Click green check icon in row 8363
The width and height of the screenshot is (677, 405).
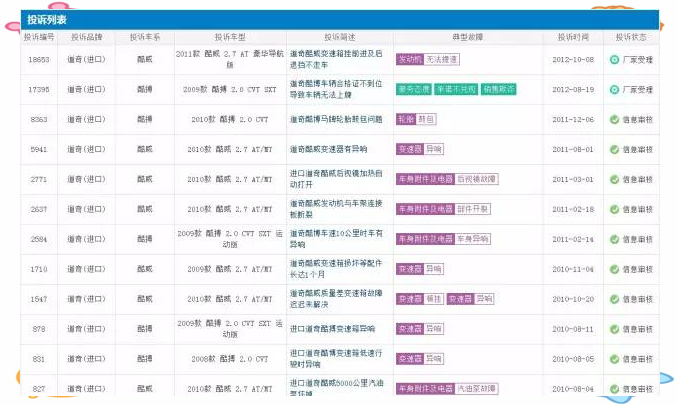614,120
